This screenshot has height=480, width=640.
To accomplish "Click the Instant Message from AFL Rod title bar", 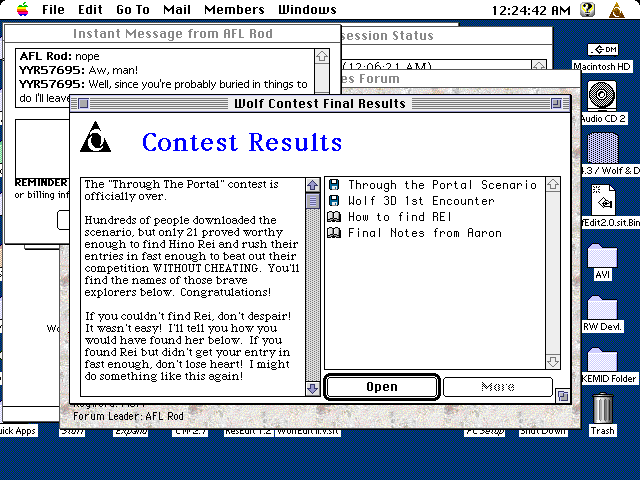I will [x=173, y=33].
